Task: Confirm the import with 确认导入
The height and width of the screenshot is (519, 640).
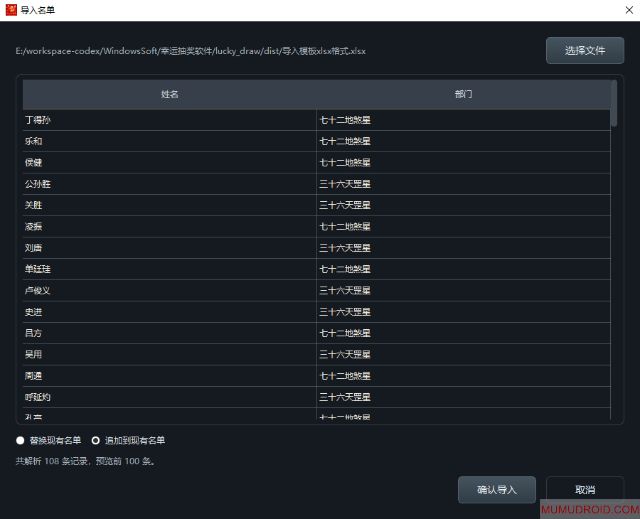Action: [497, 490]
